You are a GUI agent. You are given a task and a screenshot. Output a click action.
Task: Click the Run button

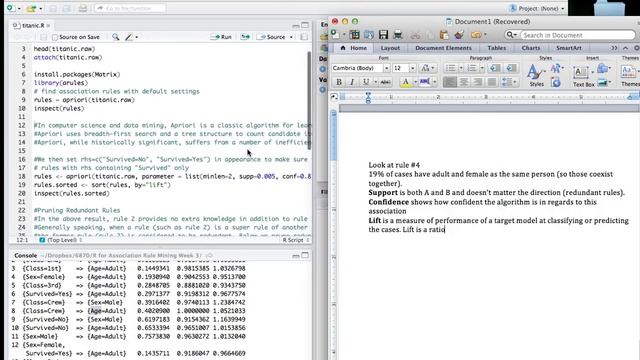pos(221,37)
